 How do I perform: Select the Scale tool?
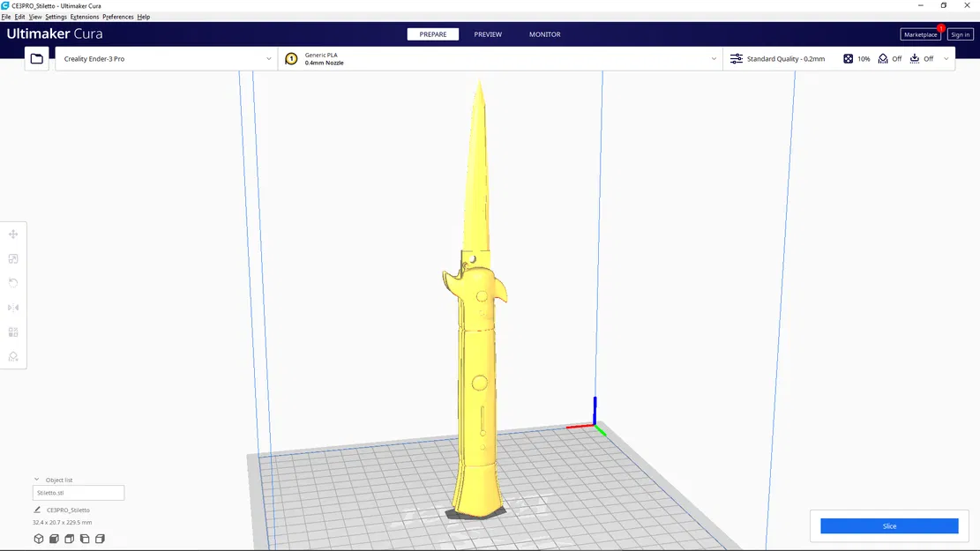pyautogui.click(x=12, y=258)
